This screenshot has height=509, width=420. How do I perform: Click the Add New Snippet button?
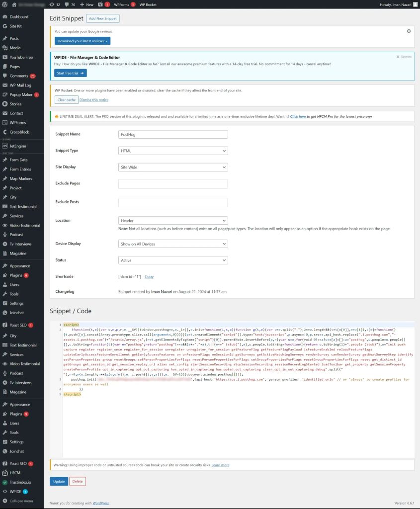[x=103, y=18]
